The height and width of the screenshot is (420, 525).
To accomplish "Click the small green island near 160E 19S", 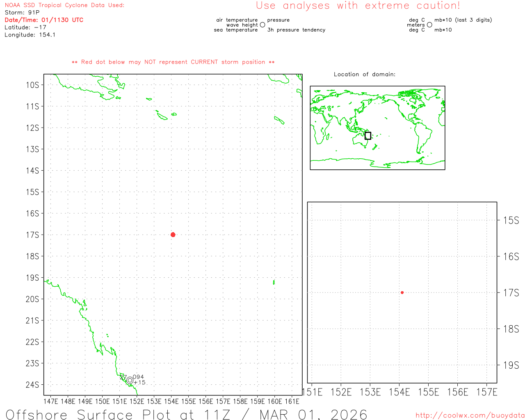I will (x=274, y=282).
